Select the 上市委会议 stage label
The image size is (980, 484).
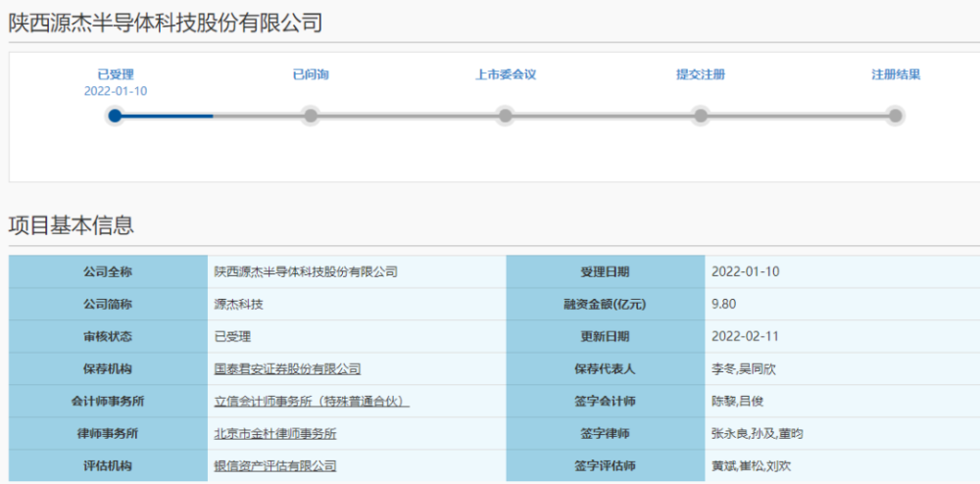(506, 74)
